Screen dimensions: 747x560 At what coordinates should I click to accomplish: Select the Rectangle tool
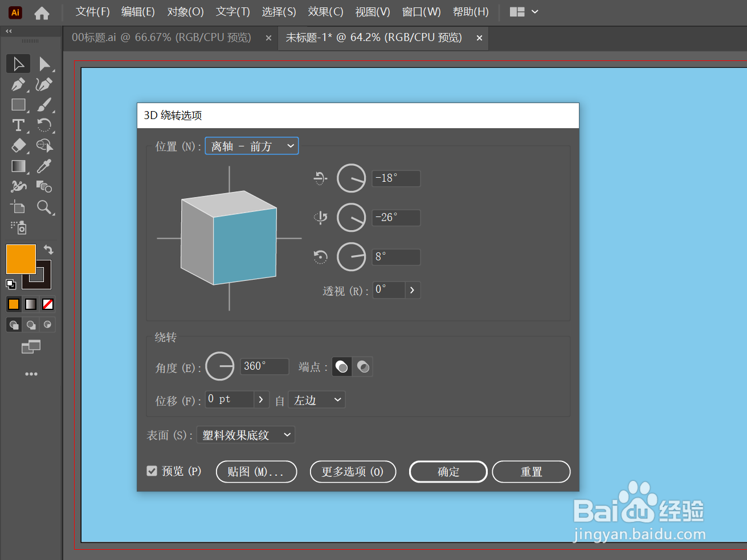tap(18, 105)
